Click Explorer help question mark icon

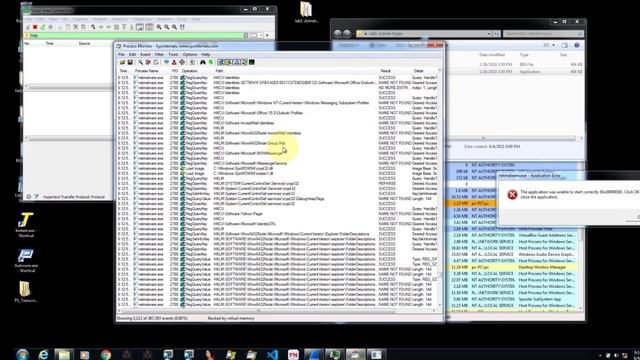(577, 45)
